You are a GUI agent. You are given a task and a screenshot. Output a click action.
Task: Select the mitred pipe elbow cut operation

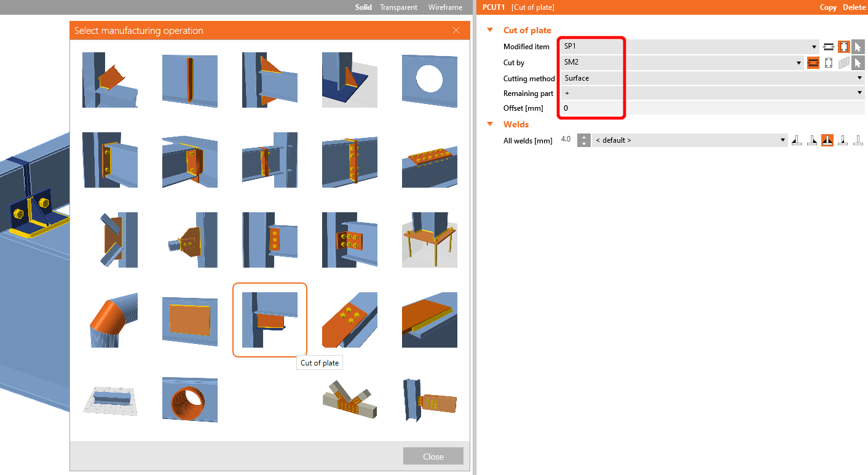tap(110, 320)
